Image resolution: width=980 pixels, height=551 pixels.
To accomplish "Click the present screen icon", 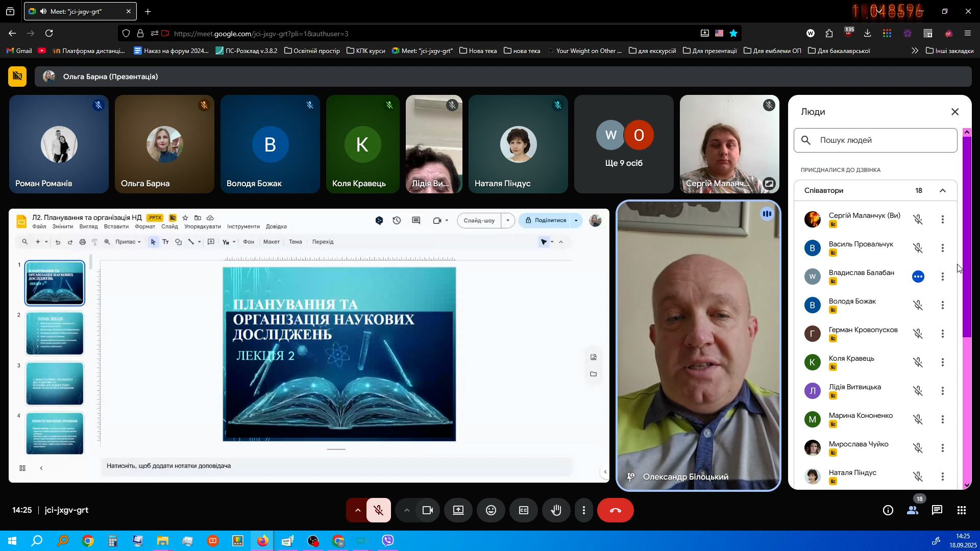I will pyautogui.click(x=458, y=510).
